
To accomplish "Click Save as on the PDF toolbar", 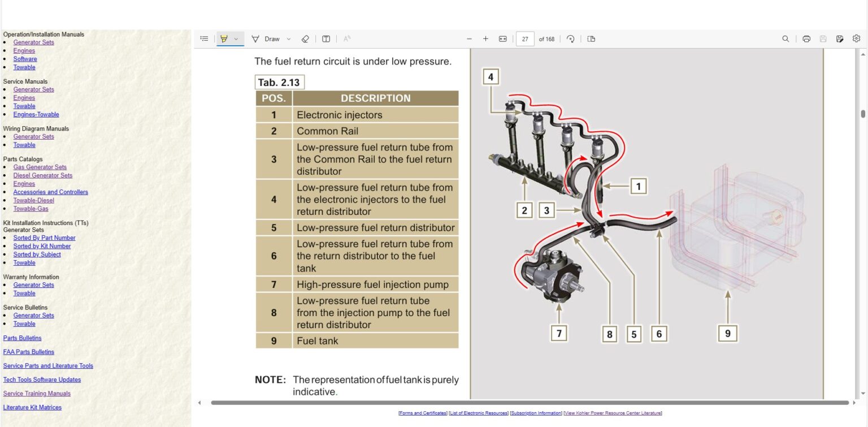I will click(840, 38).
